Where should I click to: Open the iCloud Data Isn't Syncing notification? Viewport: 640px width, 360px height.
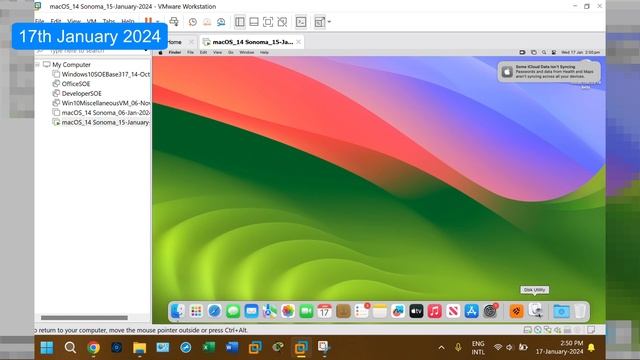[549, 71]
